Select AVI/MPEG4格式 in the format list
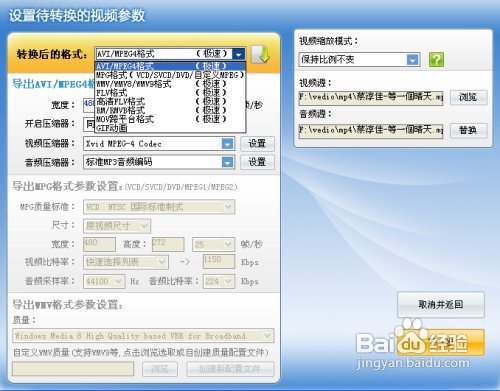This screenshot has height=391, width=500. (170, 66)
